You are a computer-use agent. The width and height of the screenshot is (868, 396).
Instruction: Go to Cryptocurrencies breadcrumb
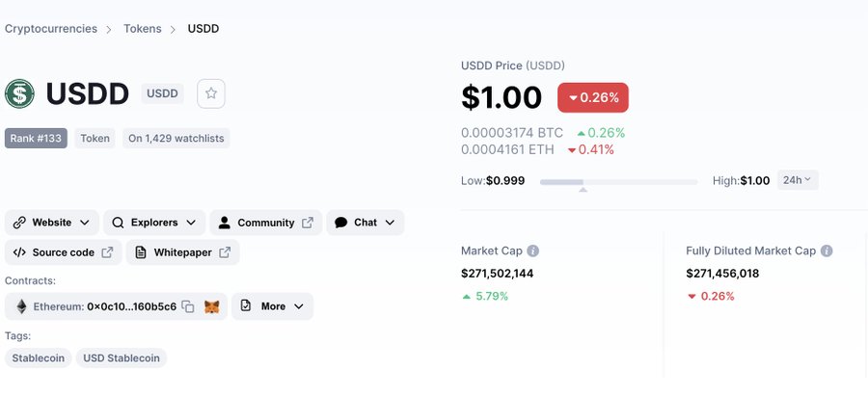(51, 29)
